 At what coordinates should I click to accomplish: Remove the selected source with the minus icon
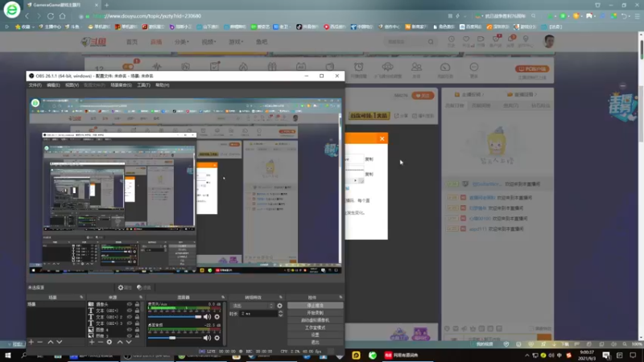(x=100, y=342)
